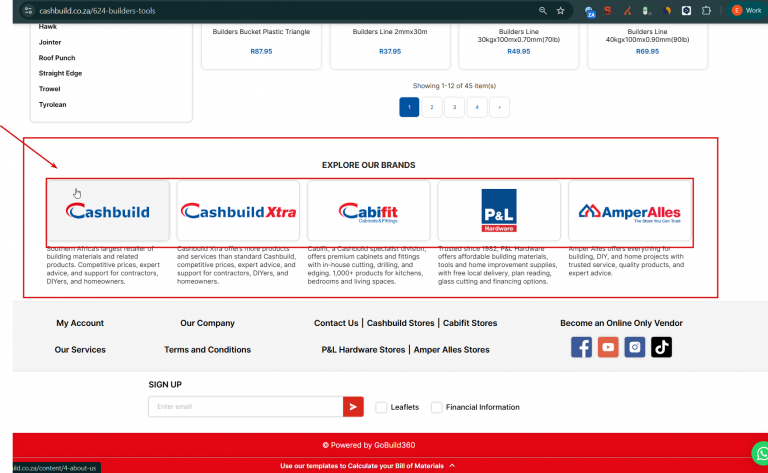The width and height of the screenshot is (768, 473).
Task: Open the browser extensions puzzle icon
Action: (706, 11)
